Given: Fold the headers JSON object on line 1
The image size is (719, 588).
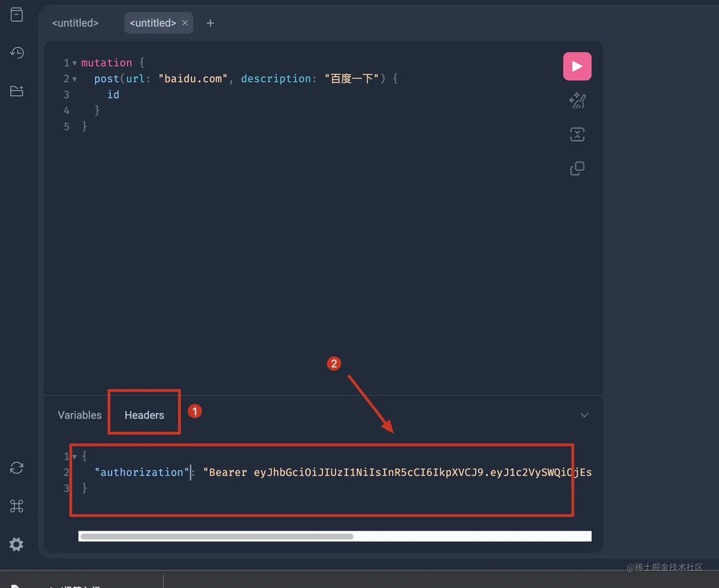Looking at the screenshot, I should click(x=75, y=457).
